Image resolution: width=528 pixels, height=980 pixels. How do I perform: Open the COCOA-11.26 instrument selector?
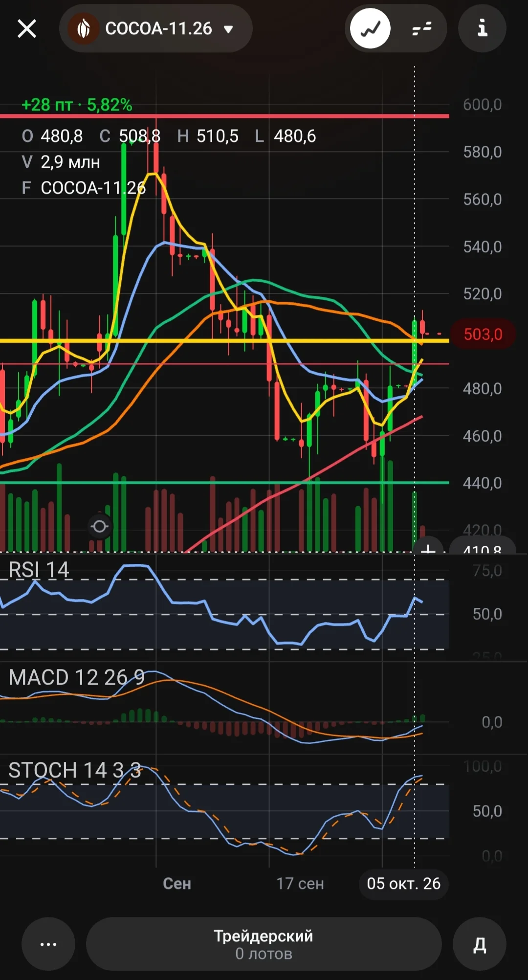pyautogui.click(x=155, y=28)
